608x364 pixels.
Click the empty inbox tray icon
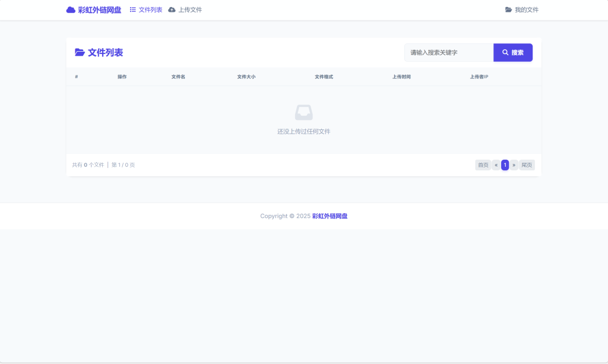point(303,112)
